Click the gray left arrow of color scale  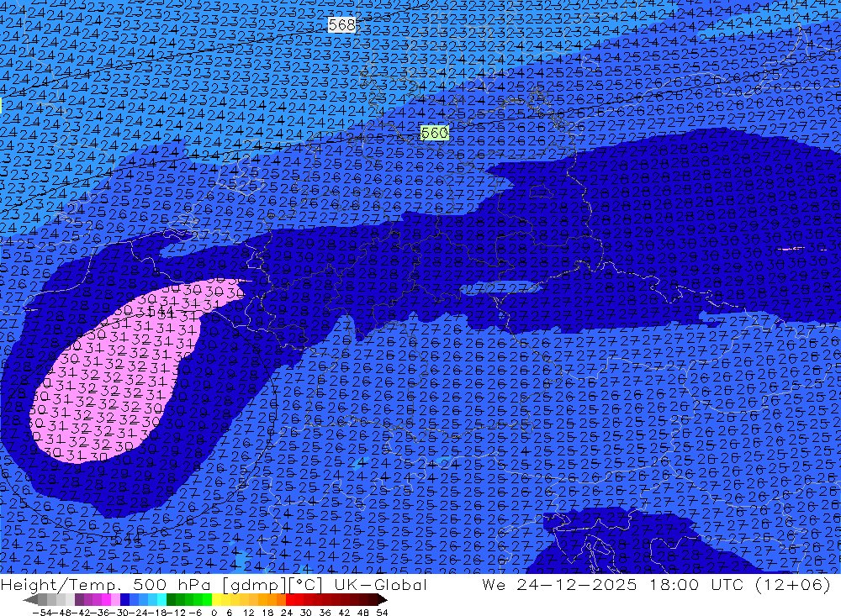pyautogui.click(x=30, y=600)
